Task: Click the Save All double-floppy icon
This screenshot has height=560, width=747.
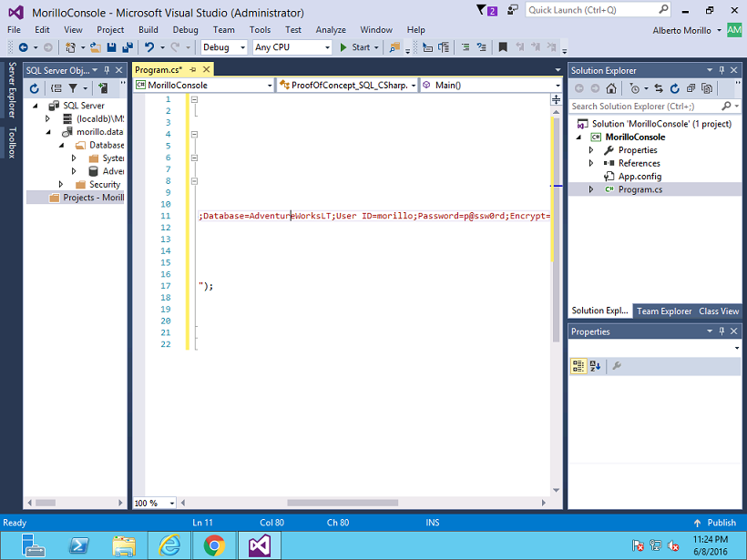Action: (128, 47)
